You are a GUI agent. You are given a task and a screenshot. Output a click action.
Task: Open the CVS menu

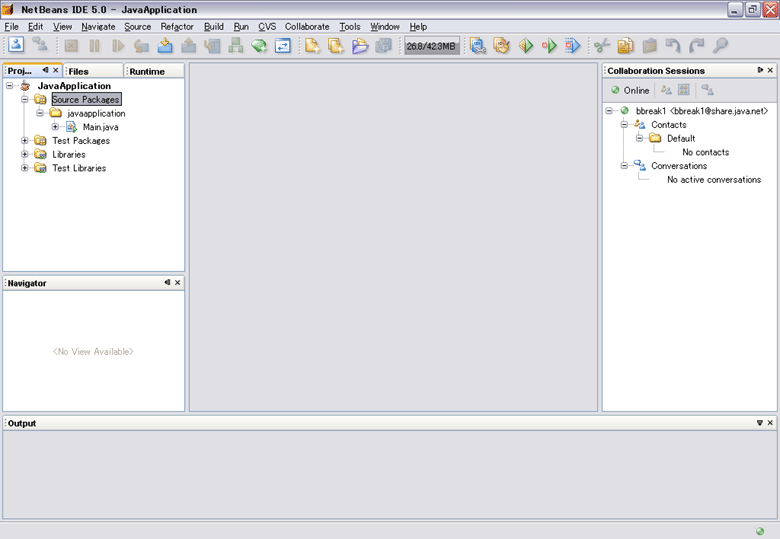click(x=267, y=27)
